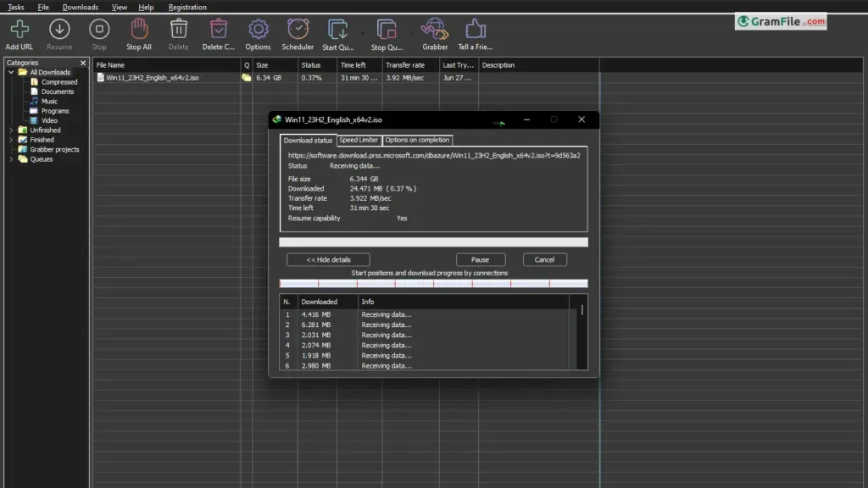This screenshot has width=868, height=488.
Task: Close the download progress dialog
Action: [x=581, y=119]
